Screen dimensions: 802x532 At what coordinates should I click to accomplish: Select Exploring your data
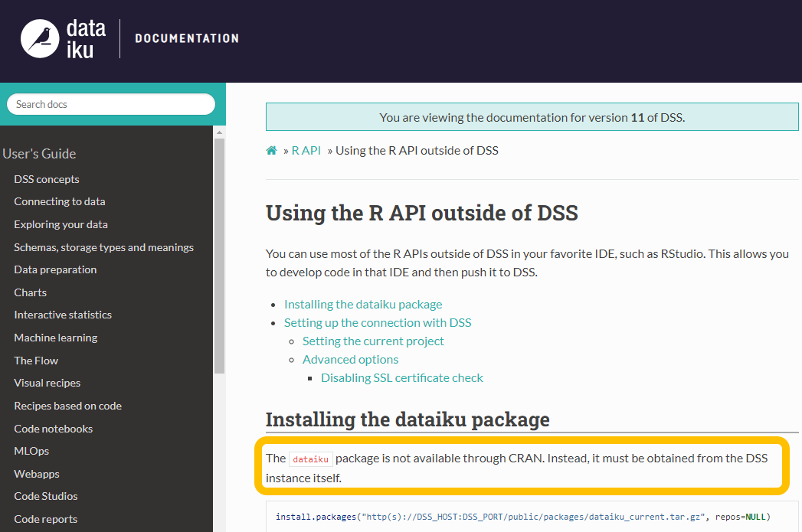[x=61, y=224]
